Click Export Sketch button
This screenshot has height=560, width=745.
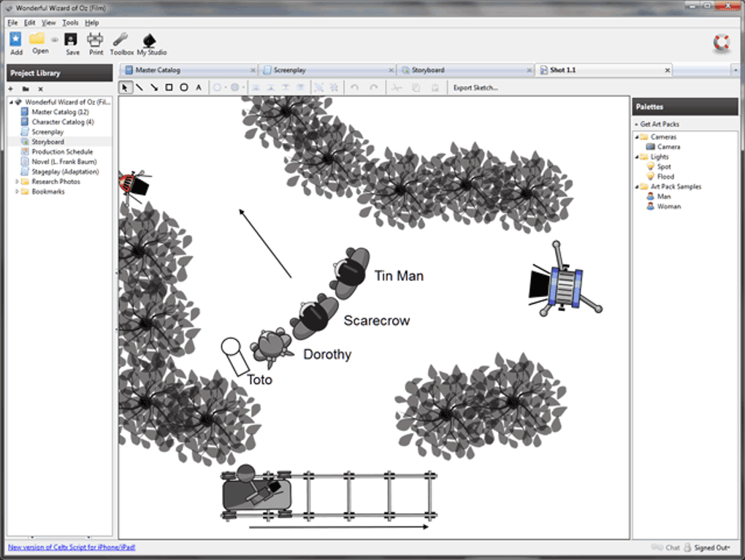coord(475,88)
